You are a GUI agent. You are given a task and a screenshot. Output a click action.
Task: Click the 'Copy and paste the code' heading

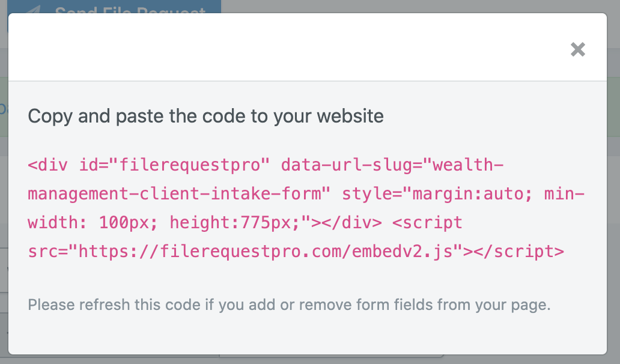[205, 116]
